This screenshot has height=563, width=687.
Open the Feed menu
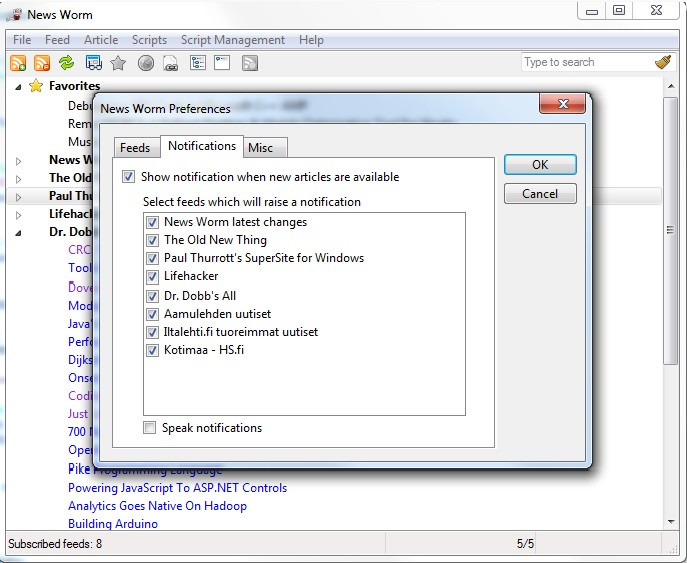[57, 40]
